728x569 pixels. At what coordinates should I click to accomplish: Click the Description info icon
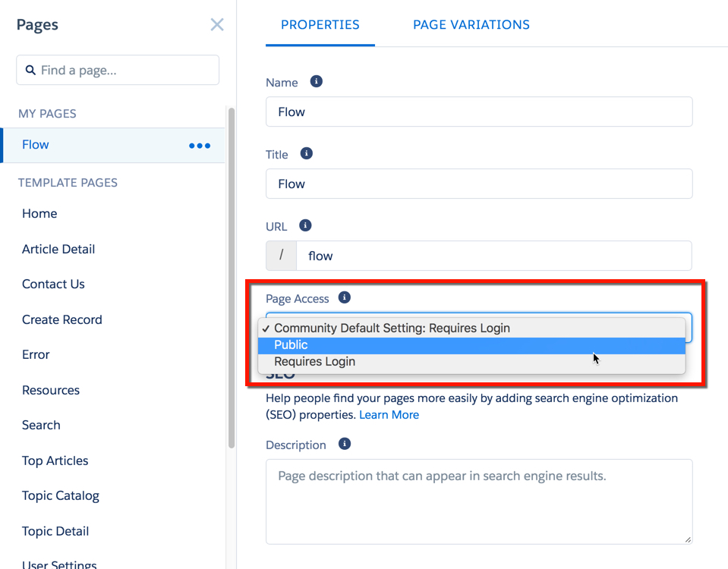pyautogui.click(x=343, y=444)
